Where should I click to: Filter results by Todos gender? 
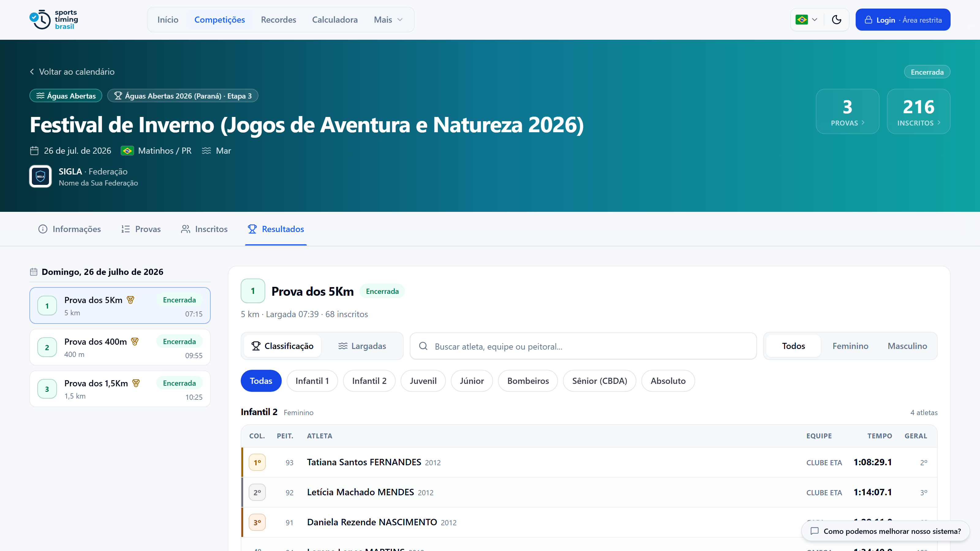coord(793,346)
